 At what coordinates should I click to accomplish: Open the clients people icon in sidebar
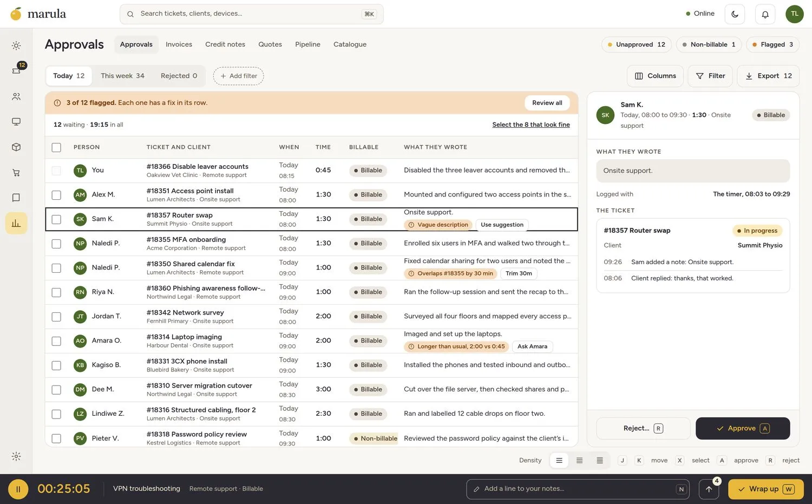coord(16,96)
